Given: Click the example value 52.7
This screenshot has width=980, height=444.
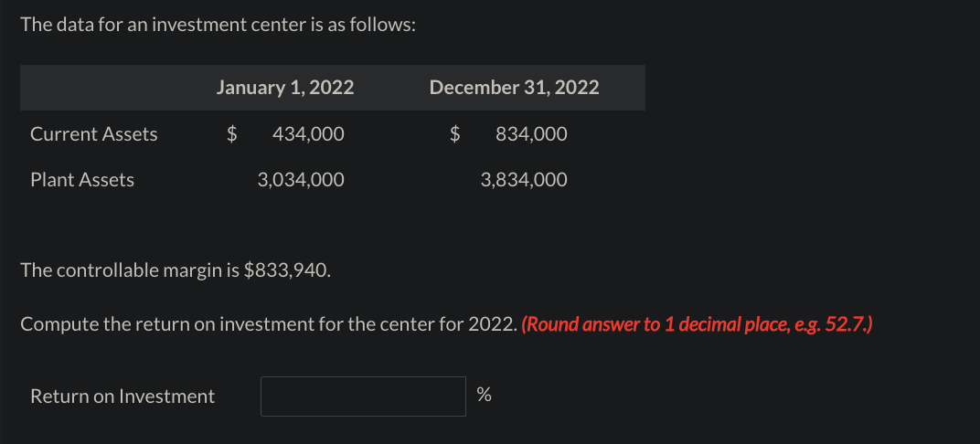Looking at the screenshot, I should click(x=848, y=324).
